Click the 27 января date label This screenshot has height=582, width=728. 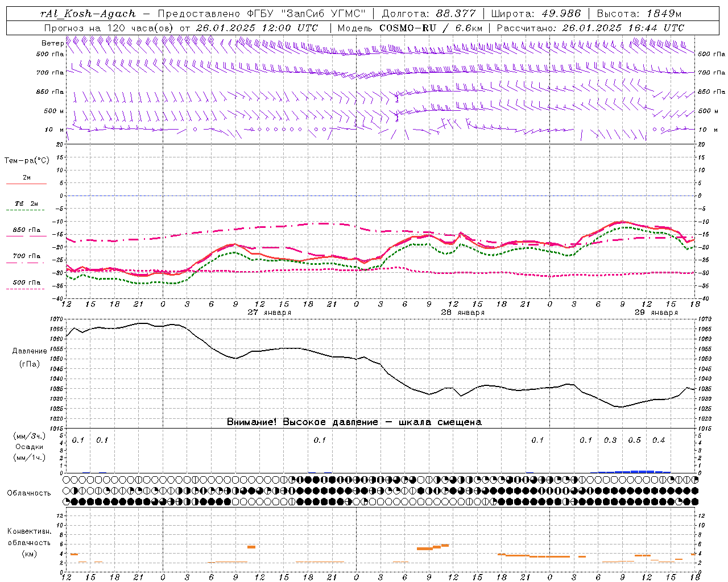coord(270,313)
